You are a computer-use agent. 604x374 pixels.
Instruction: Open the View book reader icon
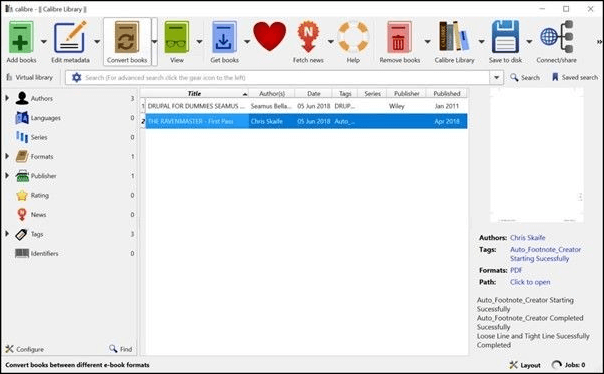point(176,37)
